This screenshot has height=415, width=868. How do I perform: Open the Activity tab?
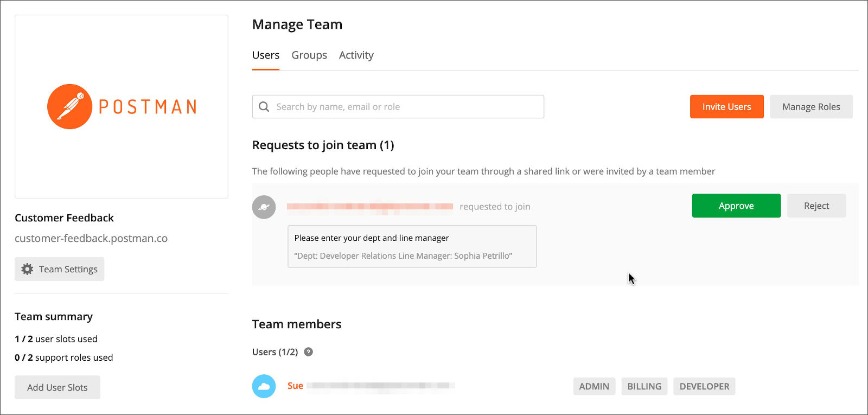[x=356, y=55]
